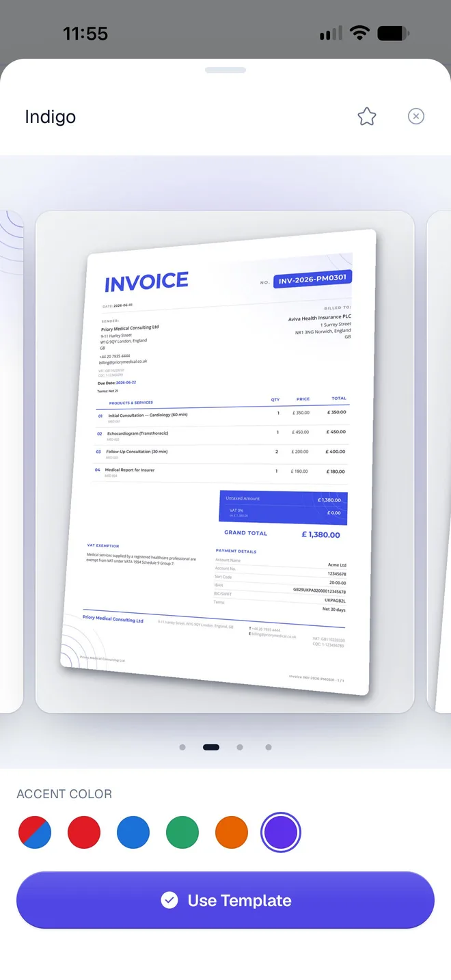The image size is (451, 980).
Task: Show the previous template card on left
Action: pyautogui.click(x=12, y=462)
